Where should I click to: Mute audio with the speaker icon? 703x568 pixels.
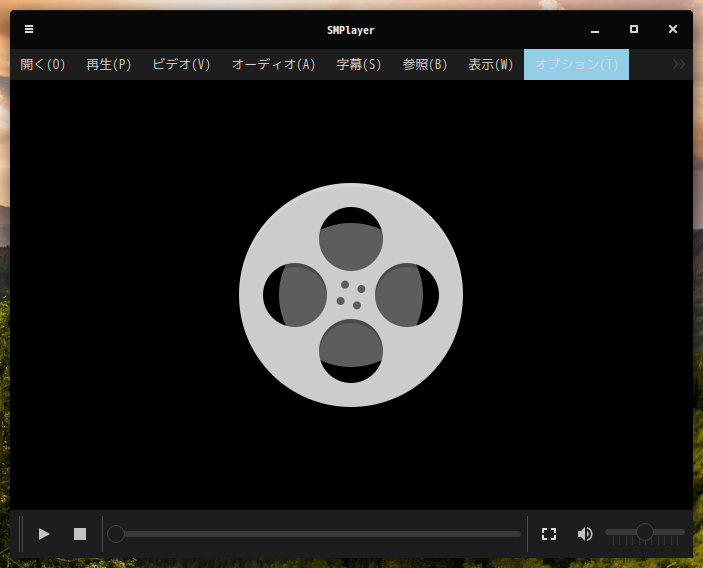[x=585, y=534]
